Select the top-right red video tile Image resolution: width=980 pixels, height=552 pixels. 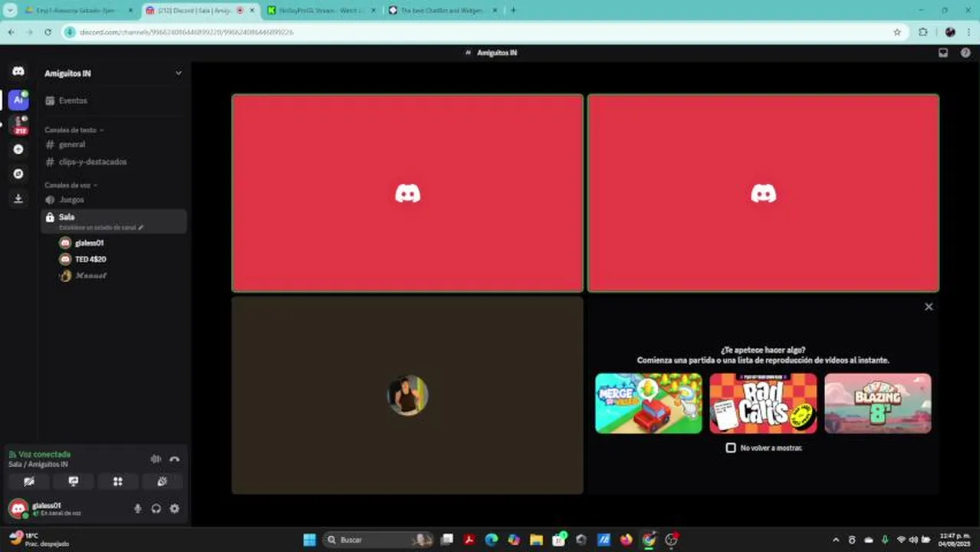point(763,193)
